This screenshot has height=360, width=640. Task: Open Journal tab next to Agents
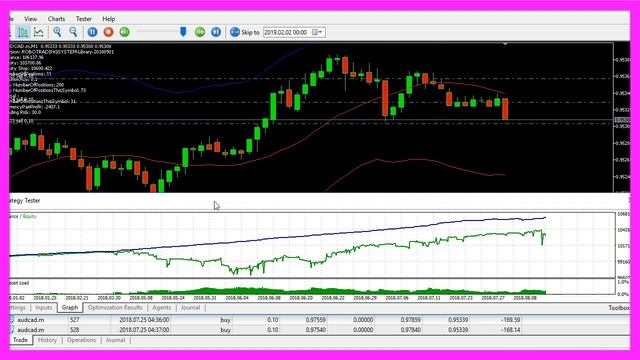click(x=191, y=308)
